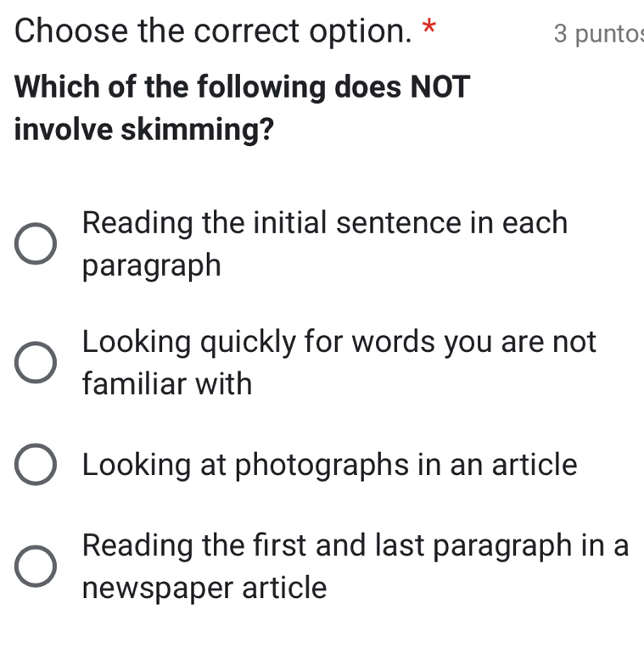Click the word 'NOT' in the question
644x648 pixels.
440,87
